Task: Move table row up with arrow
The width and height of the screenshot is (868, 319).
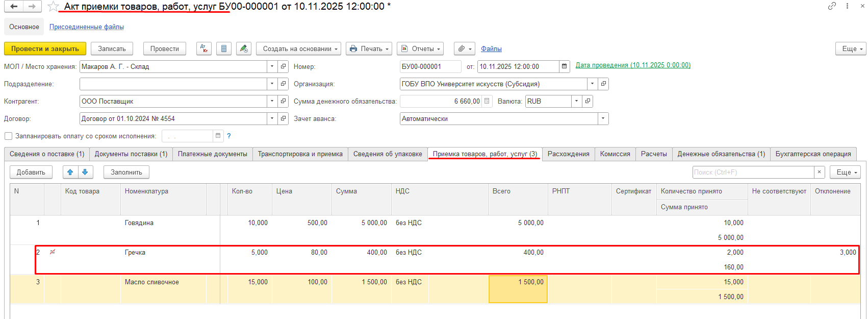Action: (70, 173)
